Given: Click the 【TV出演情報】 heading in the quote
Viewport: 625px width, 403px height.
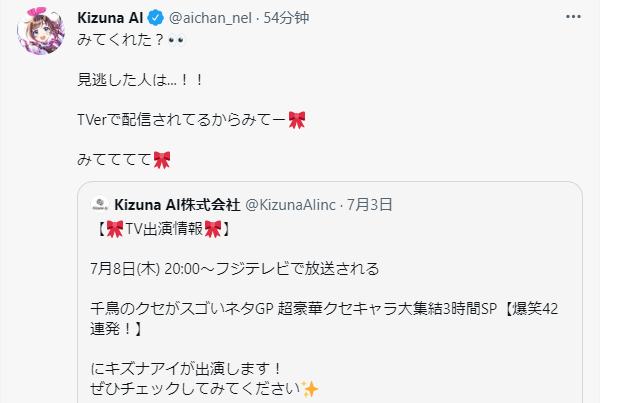Looking at the screenshot, I should [160, 229].
